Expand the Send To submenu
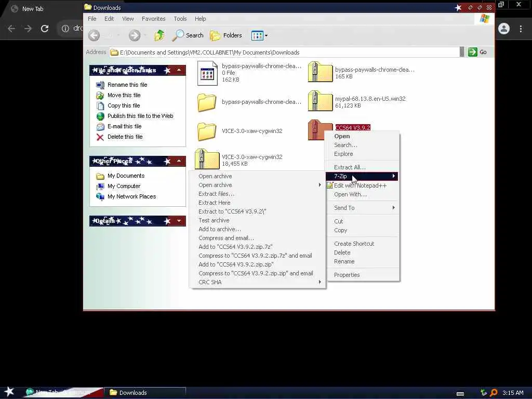532x399 pixels. [362, 208]
